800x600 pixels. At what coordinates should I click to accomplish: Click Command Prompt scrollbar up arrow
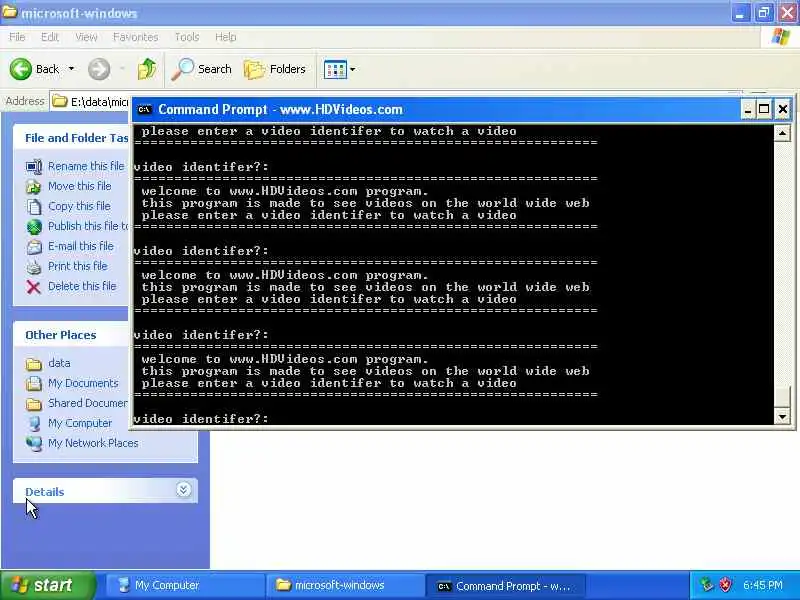click(x=782, y=134)
